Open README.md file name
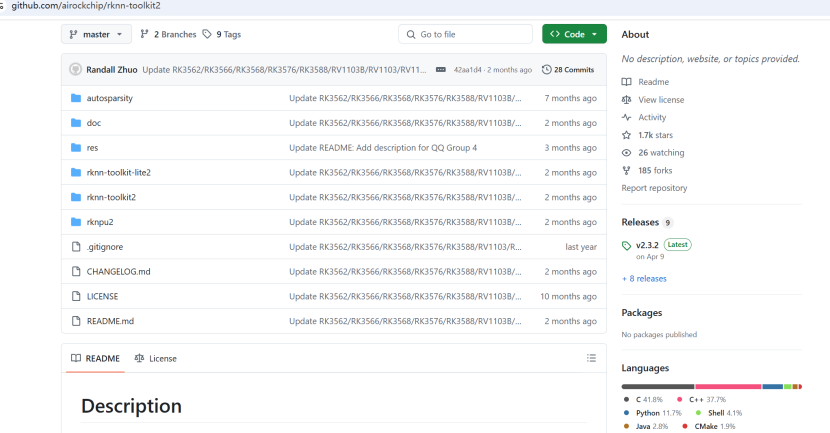The height and width of the screenshot is (433, 830). coord(110,321)
